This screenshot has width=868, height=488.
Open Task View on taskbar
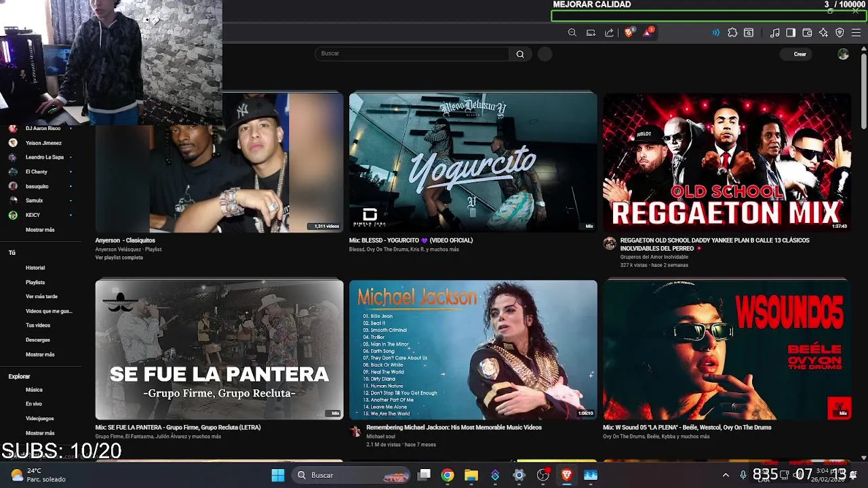pyautogui.click(x=424, y=475)
